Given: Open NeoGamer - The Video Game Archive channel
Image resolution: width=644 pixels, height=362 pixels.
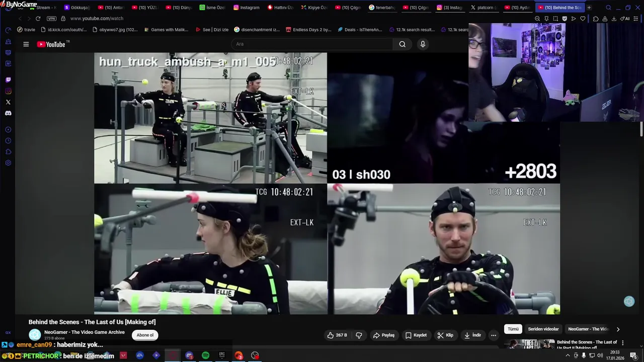Looking at the screenshot, I should pos(85,332).
